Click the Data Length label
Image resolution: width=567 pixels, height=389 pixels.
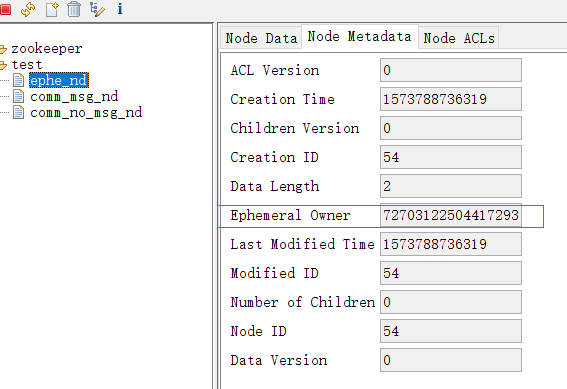point(275,186)
